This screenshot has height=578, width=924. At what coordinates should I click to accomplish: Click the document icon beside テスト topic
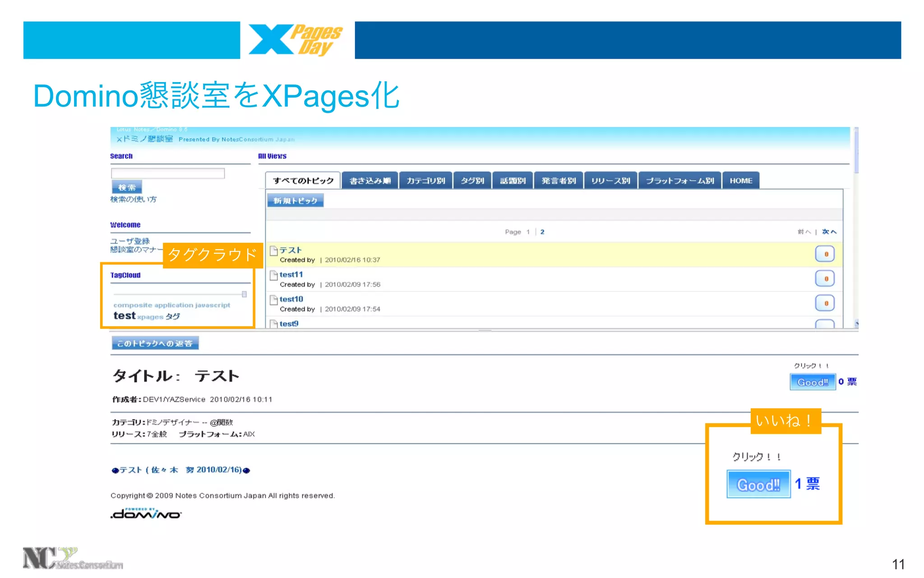273,251
